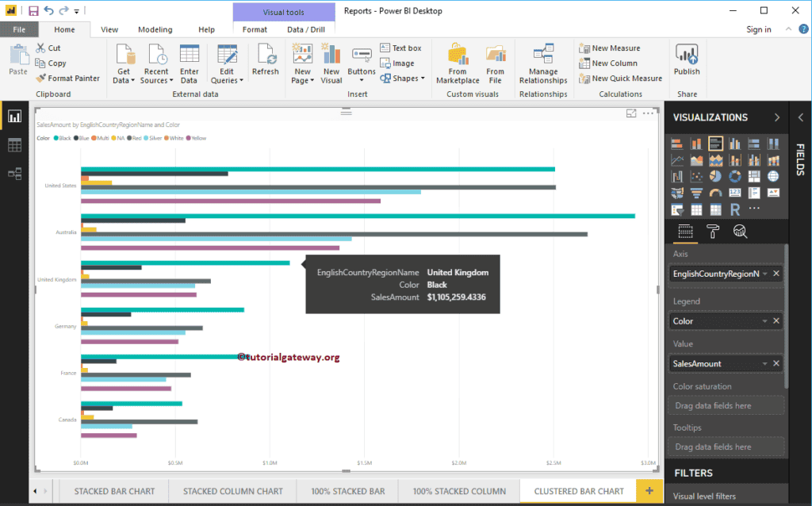Click the New Measure button

pyautogui.click(x=610, y=48)
